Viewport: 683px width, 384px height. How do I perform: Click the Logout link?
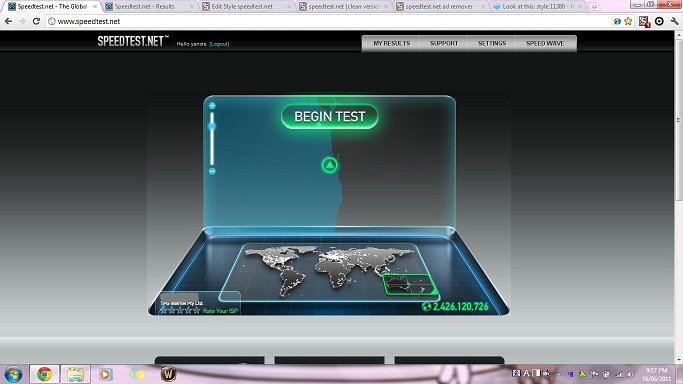219,44
